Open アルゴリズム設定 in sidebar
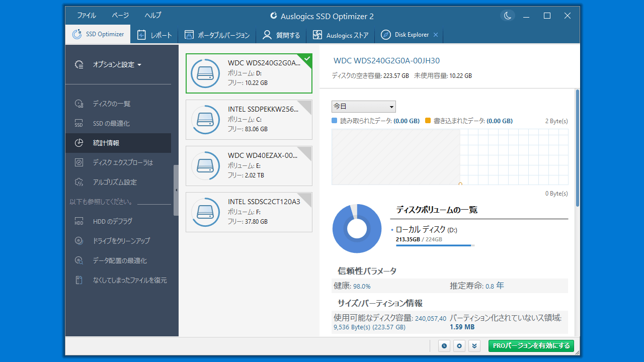 coord(115,182)
